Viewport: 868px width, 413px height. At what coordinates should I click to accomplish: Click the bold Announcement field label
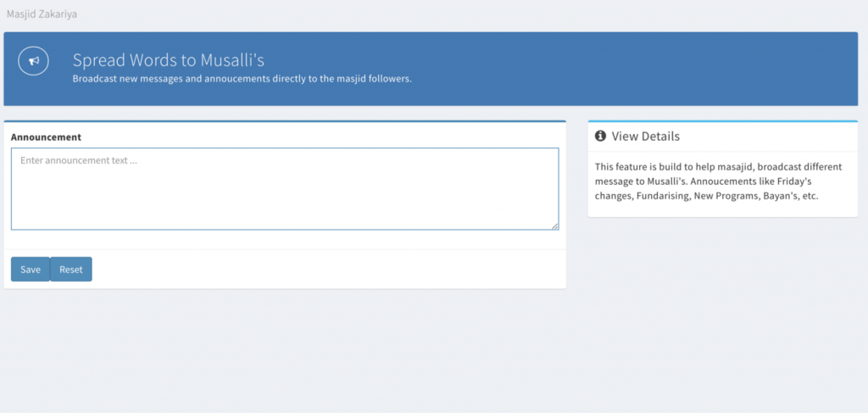click(46, 137)
